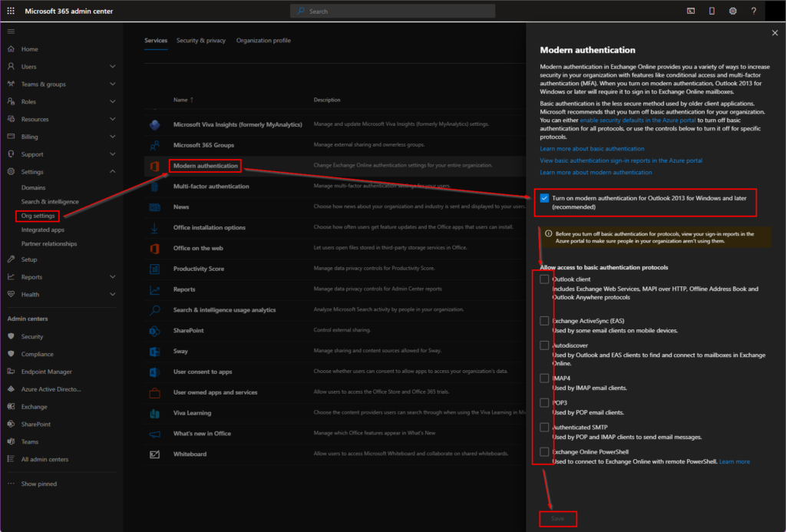Click the User owned apps shopping bag icon
Viewport: 786px width, 532px height.
coord(155,392)
